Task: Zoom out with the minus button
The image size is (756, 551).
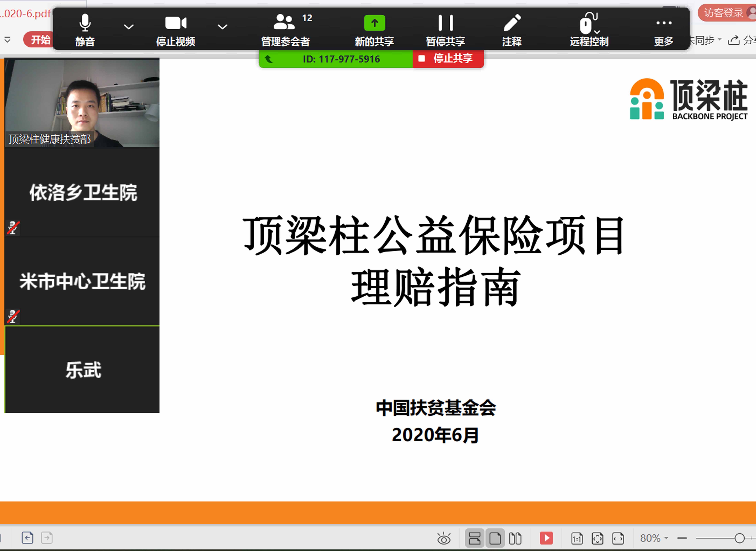Action: pyautogui.click(x=682, y=538)
